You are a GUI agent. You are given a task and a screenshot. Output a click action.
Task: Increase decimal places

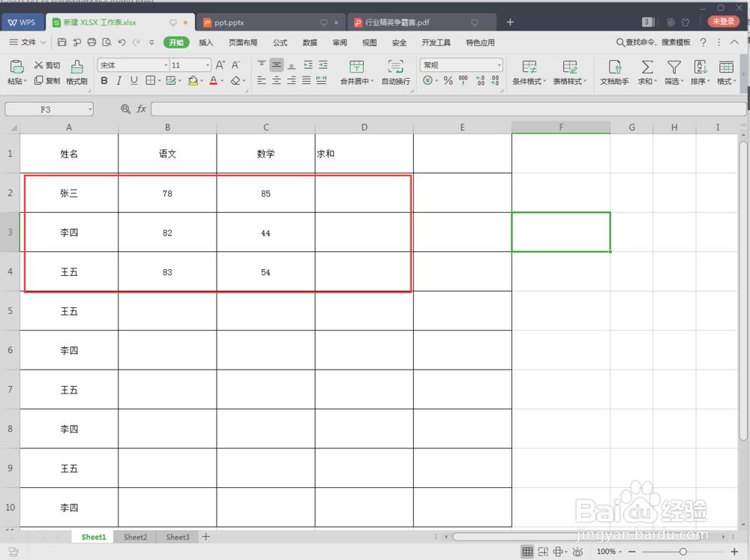[x=480, y=80]
